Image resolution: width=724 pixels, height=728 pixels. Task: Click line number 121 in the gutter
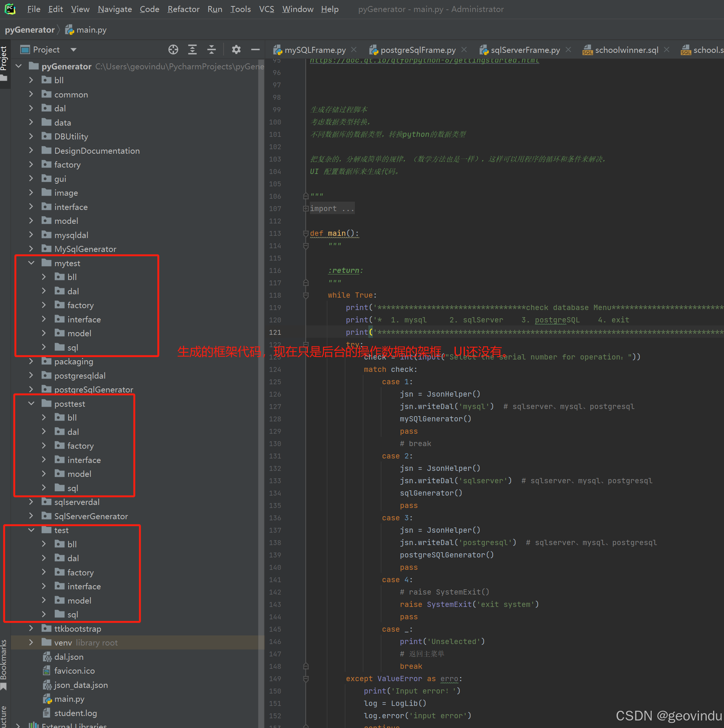pyautogui.click(x=275, y=333)
